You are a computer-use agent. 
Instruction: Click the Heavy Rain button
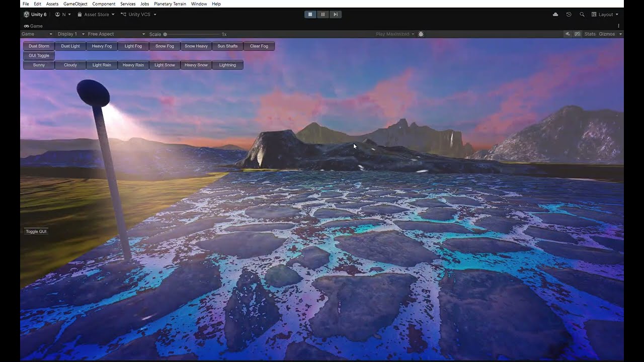(133, 65)
